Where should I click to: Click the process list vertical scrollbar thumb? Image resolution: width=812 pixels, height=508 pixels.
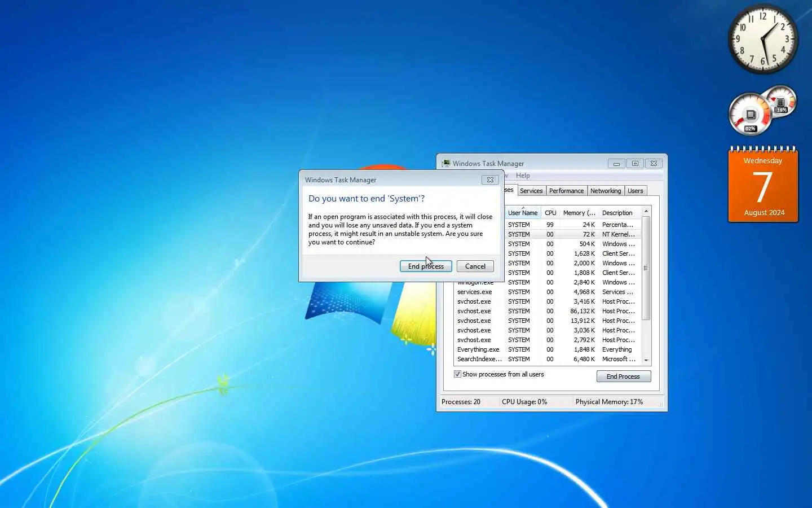click(646, 268)
